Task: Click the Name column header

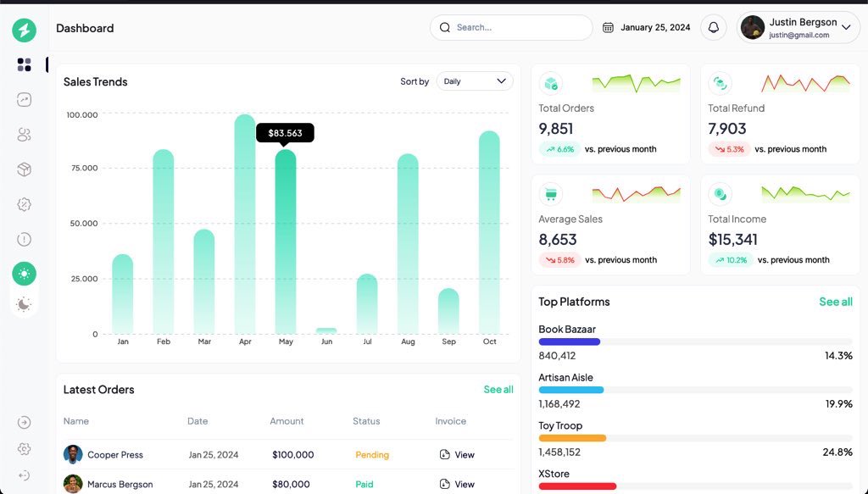Action: [x=75, y=421]
